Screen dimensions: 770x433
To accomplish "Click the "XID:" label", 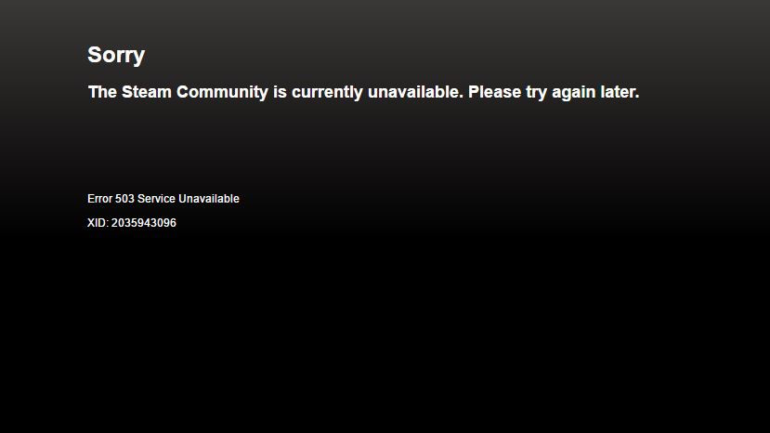I will [98, 223].
